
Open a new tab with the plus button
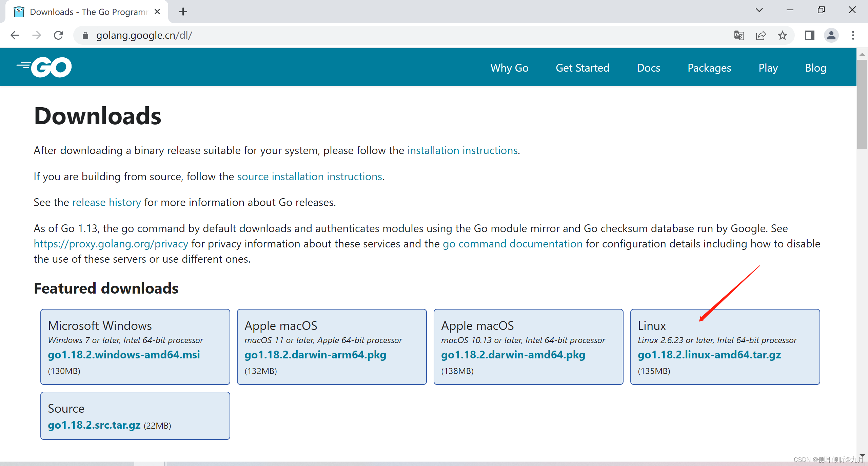[183, 12]
